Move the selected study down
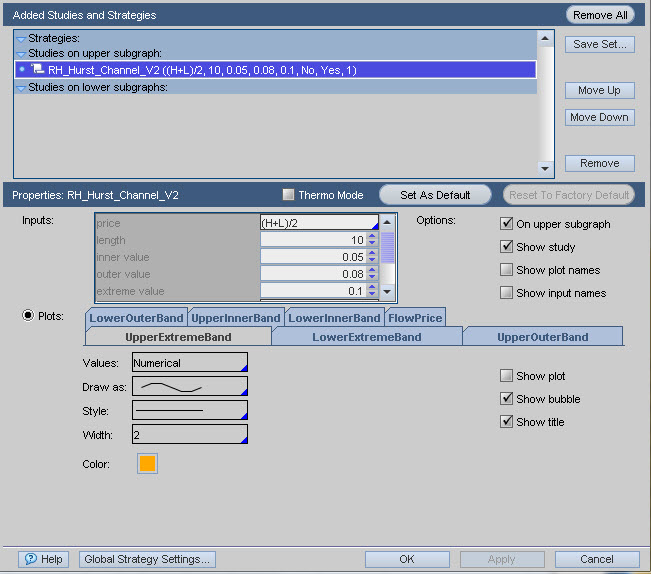 pyautogui.click(x=600, y=117)
